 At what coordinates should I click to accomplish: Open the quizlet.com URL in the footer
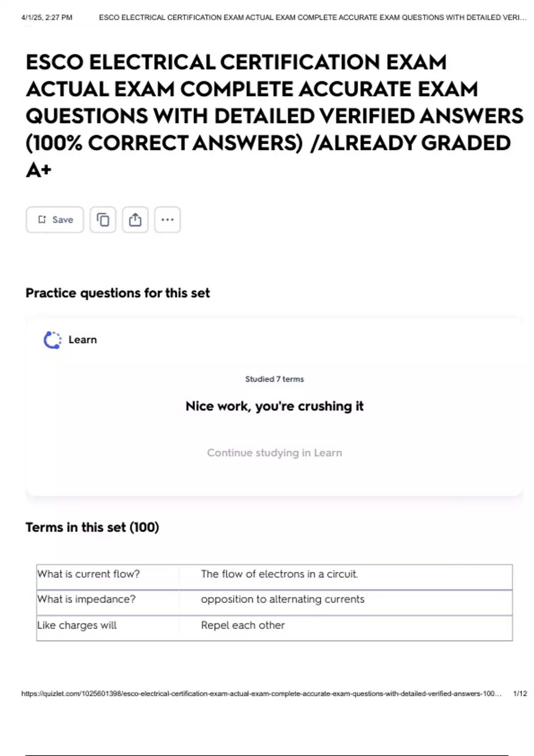click(261, 694)
